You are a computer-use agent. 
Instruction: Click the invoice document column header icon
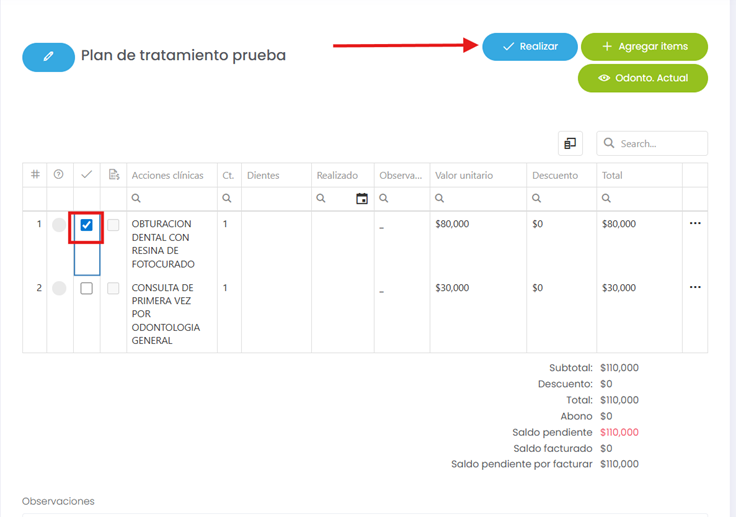[113, 175]
